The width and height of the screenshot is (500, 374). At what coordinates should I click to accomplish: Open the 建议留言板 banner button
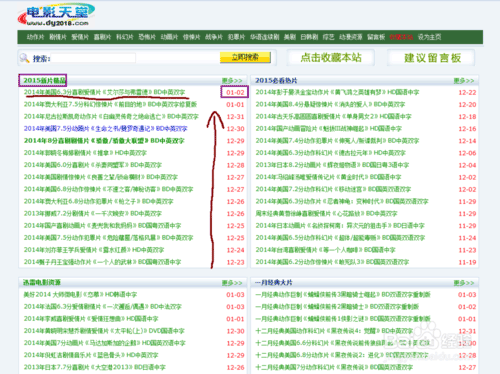432,58
